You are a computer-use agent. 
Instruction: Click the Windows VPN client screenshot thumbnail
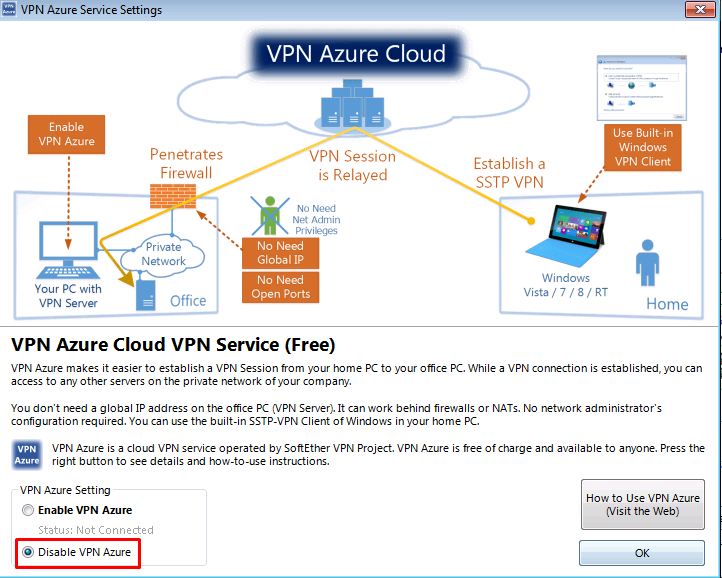tap(641, 88)
